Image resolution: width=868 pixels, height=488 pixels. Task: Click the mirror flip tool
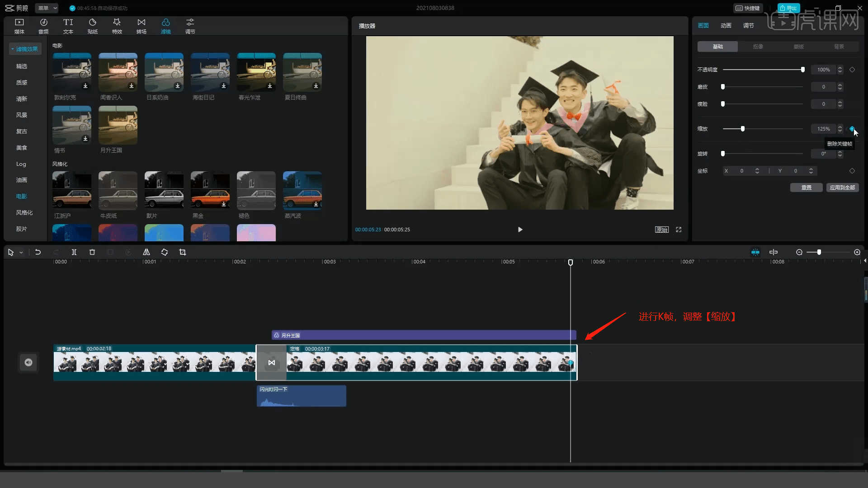146,252
